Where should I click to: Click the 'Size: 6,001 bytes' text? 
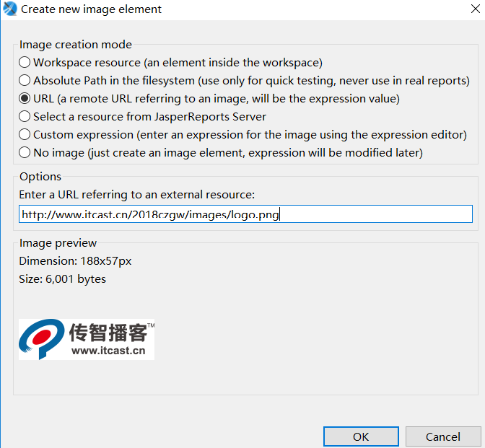click(63, 279)
